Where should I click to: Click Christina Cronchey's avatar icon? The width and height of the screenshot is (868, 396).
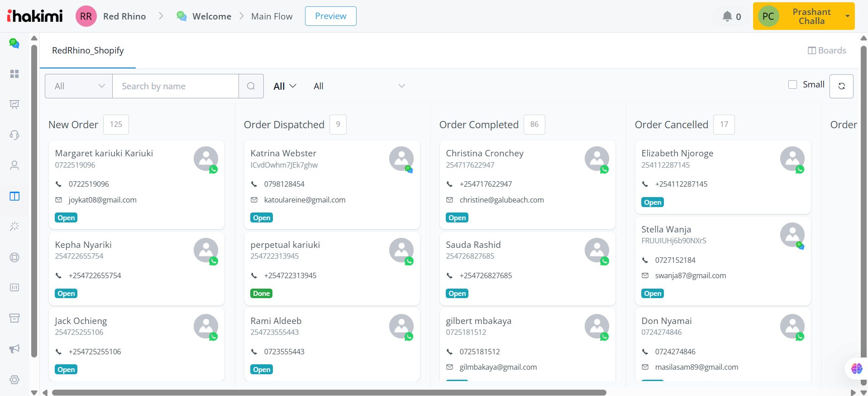point(597,159)
